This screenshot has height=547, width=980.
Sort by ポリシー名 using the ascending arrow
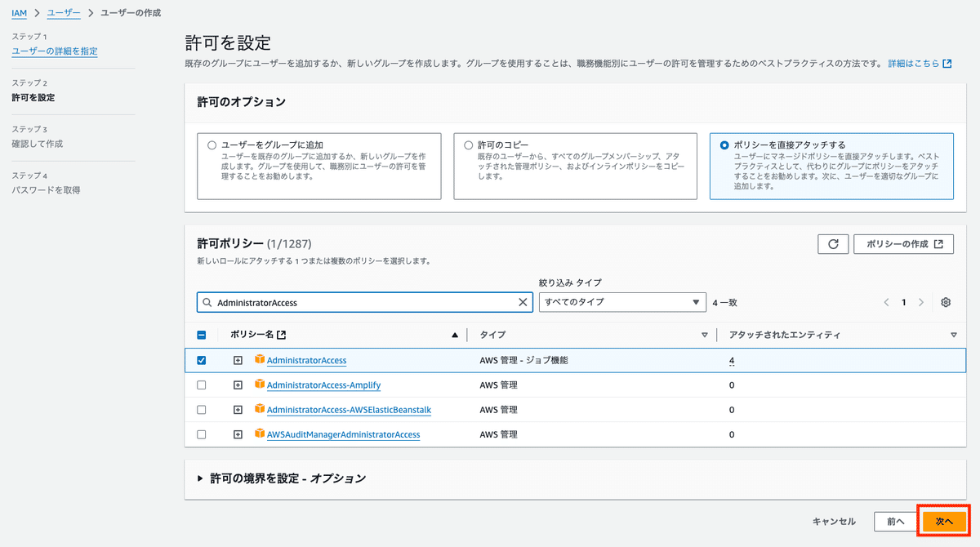(455, 336)
